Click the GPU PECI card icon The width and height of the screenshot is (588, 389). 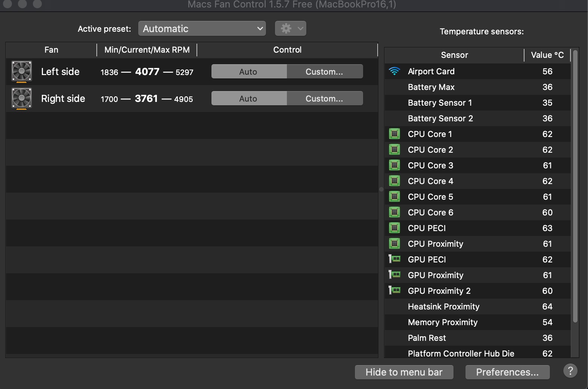394,259
